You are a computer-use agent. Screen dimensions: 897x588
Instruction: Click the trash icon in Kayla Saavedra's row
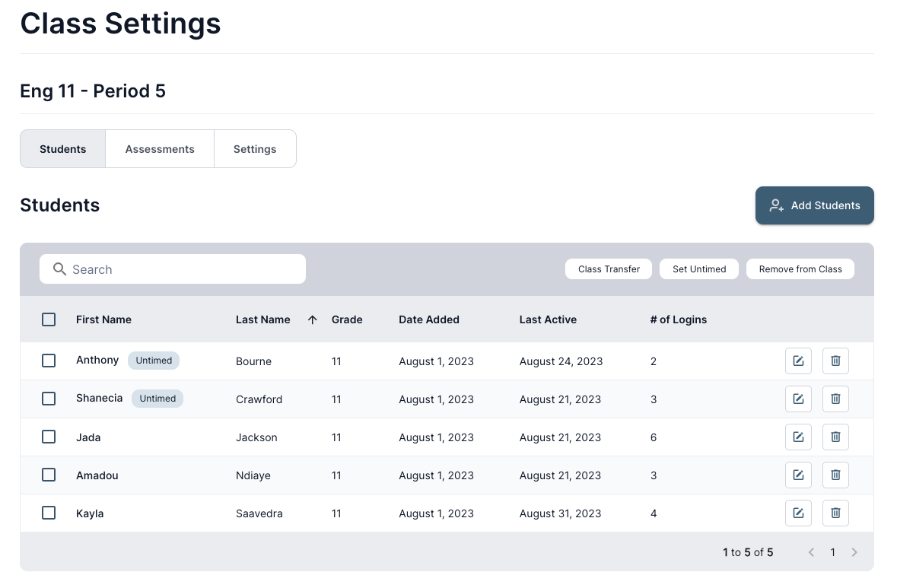click(835, 513)
